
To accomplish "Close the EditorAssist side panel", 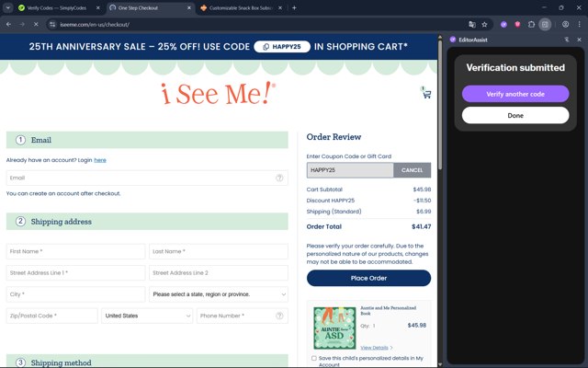I will (x=579, y=40).
